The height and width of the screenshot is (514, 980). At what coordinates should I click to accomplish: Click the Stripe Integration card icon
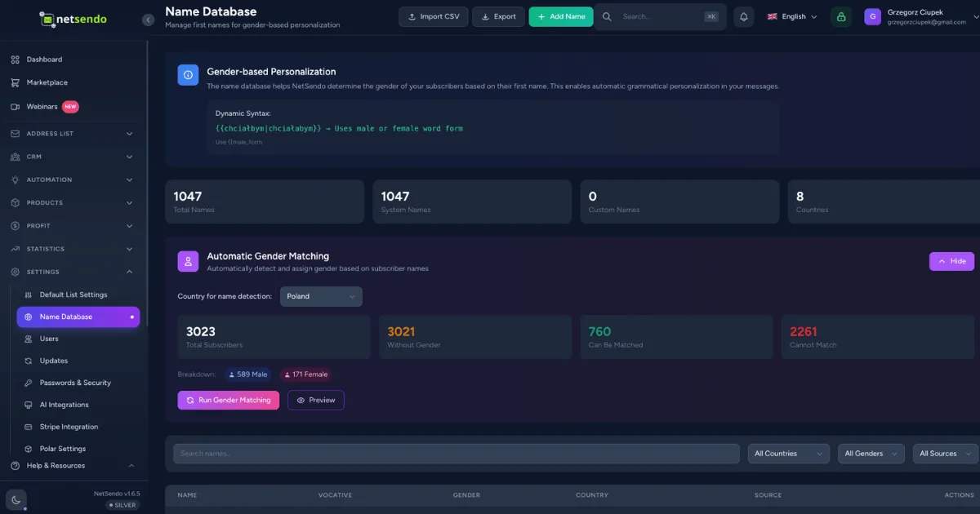tap(29, 427)
